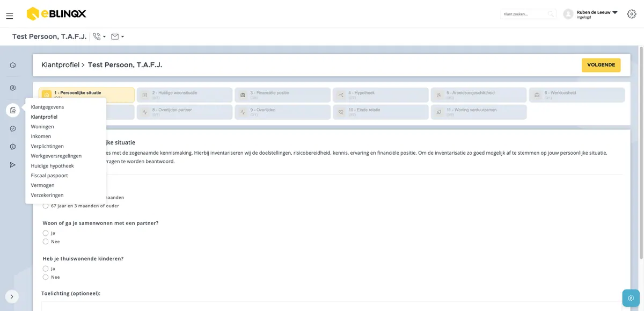
Task: Open the 11 - Woning verduurzamen tab
Action: (x=479, y=112)
